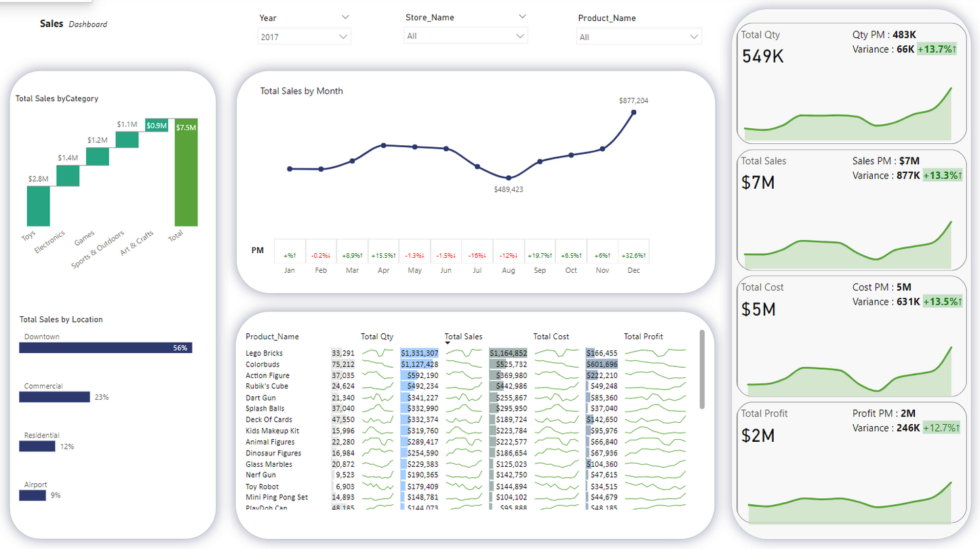This screenshot has height=549, width=980.
Task: Sort table by Product_Name column header
Action: [272, 337]
